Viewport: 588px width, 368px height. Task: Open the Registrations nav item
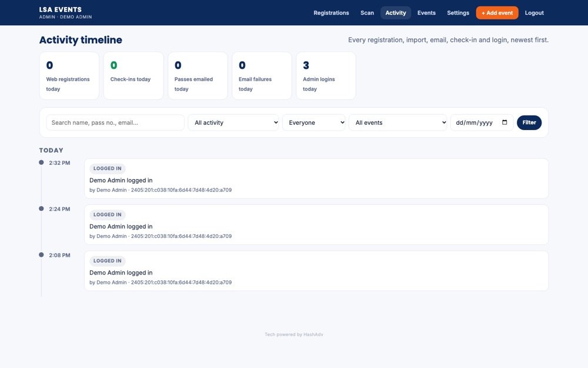pos(331,13)
